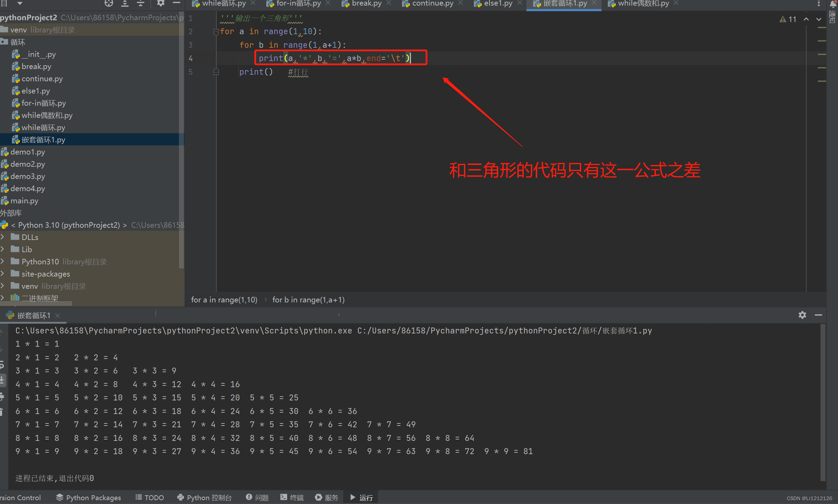Click the warning count indicator showing 11
The width and height of the screenshot is (838, 504).
(x=788, y=19)
